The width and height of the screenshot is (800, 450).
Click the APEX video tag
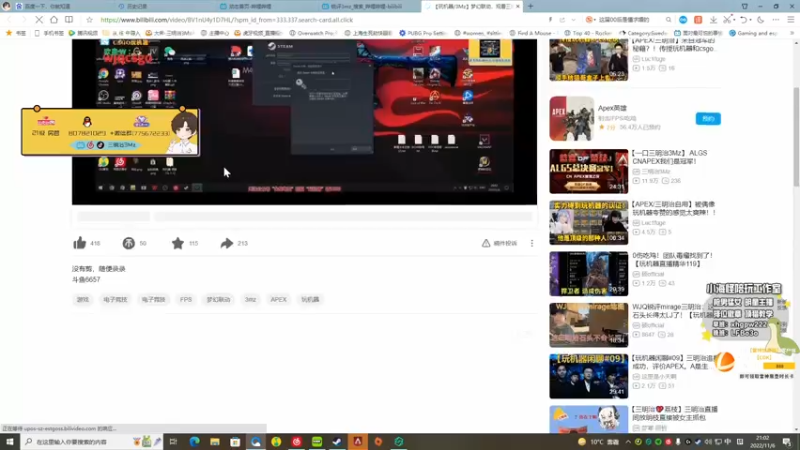(x=278, y=299)
